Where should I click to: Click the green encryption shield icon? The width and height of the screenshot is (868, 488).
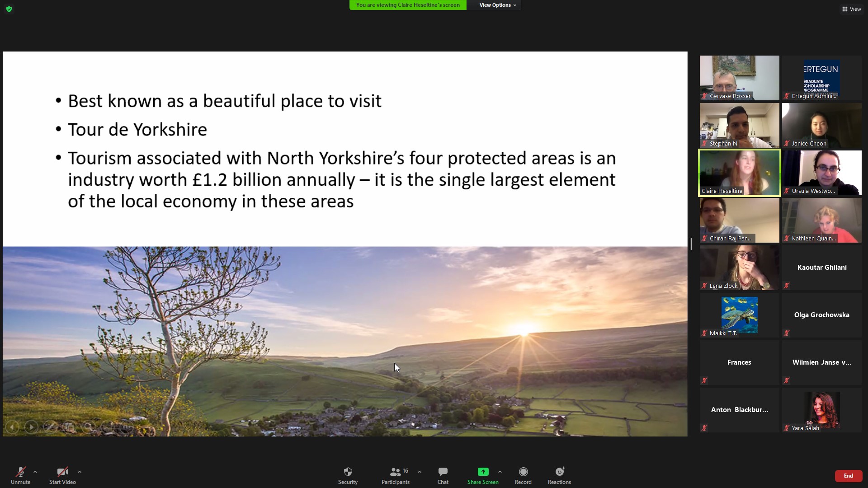click(x=9, y=9)
